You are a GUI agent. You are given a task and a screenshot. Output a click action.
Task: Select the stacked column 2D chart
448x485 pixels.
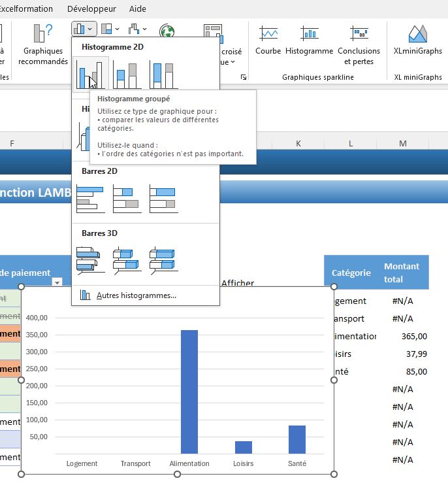pos(127,75)
